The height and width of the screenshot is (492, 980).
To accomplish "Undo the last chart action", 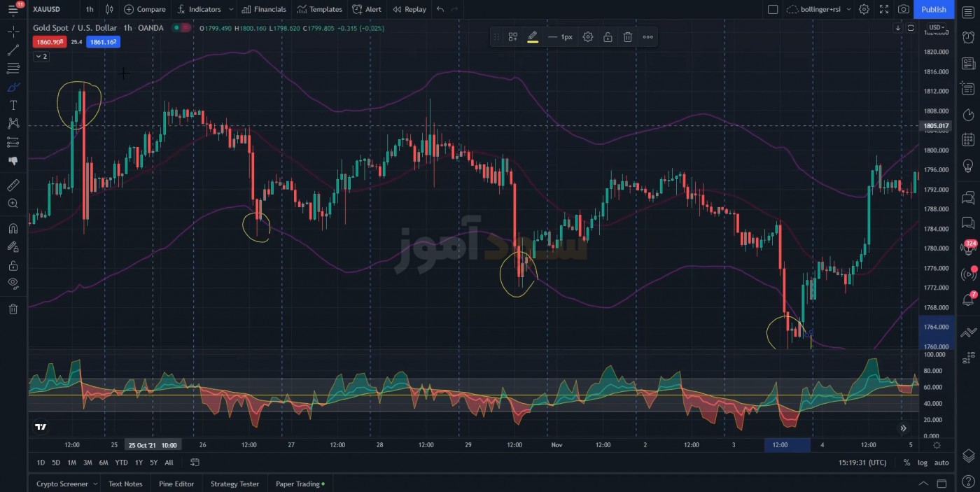I will click(x=440, y=9).
